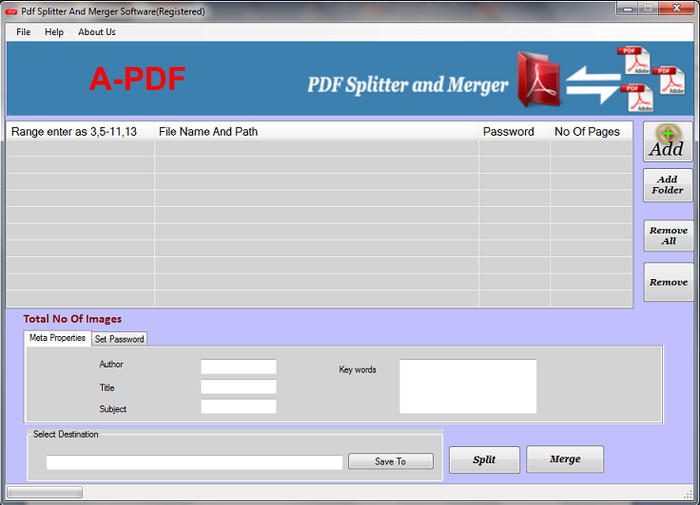This screenshot has width=700, height=505.
Task: Click the 'Password' column header
Action: click(x=514, y=132)
